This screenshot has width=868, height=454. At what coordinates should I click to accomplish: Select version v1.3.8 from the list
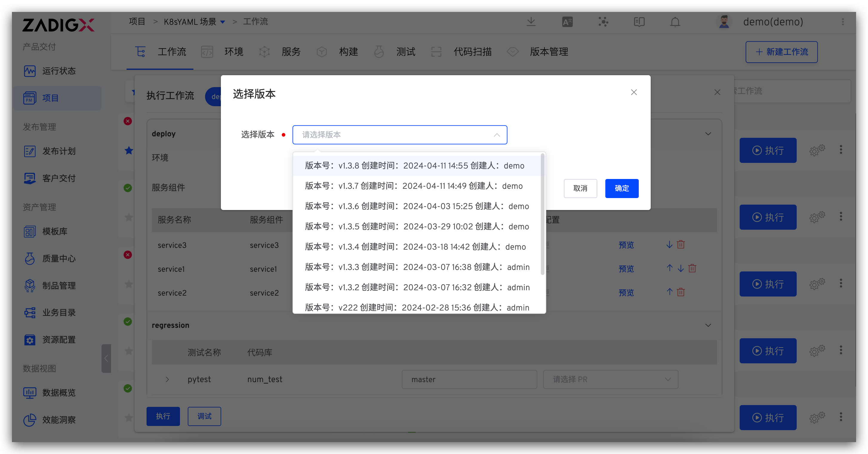[415, 166]
